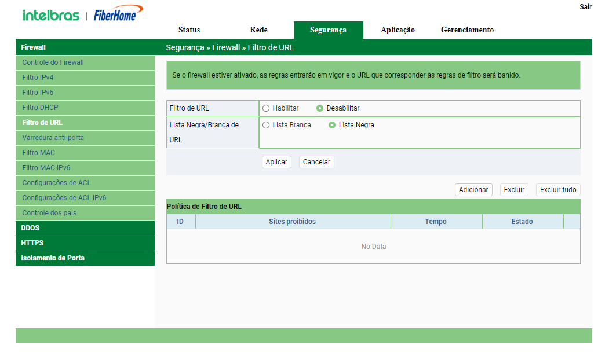This screenshot has width=598, height=364.
Task: Click the FiberHome logo
Action: pos(118,13)
